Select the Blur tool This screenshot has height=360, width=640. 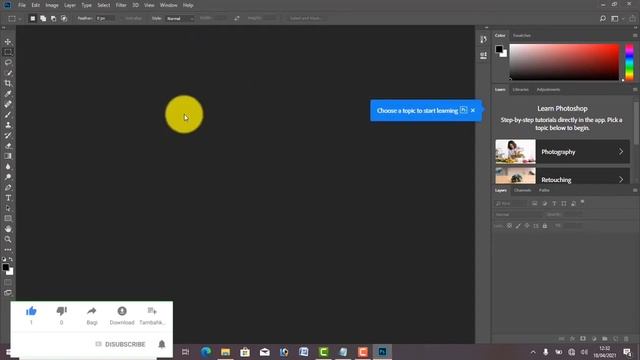pyautogui.click(x=8, y=167)
